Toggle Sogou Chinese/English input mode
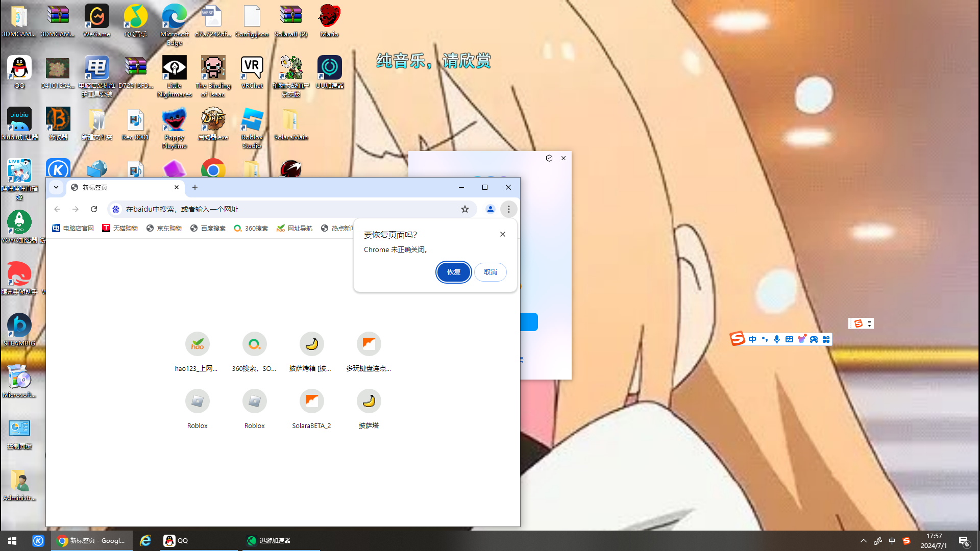The width and height of the screenshot is (980, 551). click(x=752, y=339)
